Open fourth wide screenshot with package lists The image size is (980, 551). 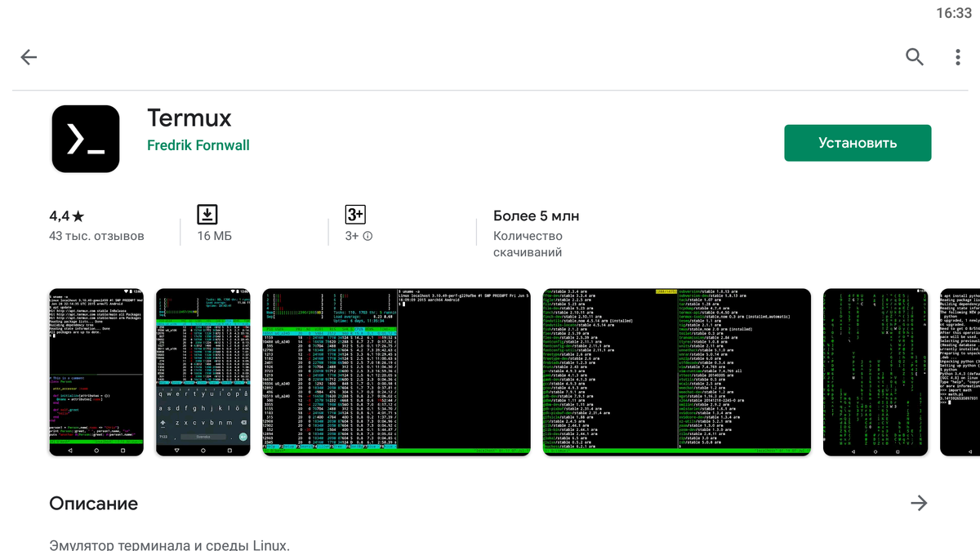click(x=677, y=372)
